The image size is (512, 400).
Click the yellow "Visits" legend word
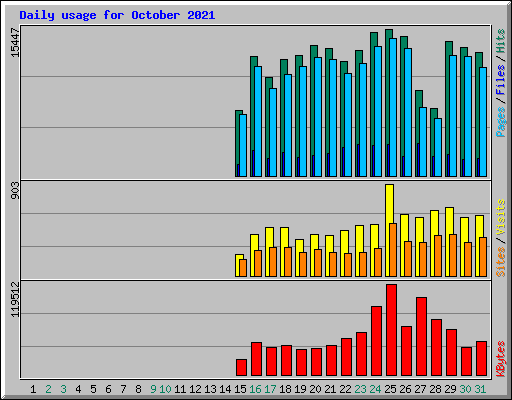coord(501,218)
